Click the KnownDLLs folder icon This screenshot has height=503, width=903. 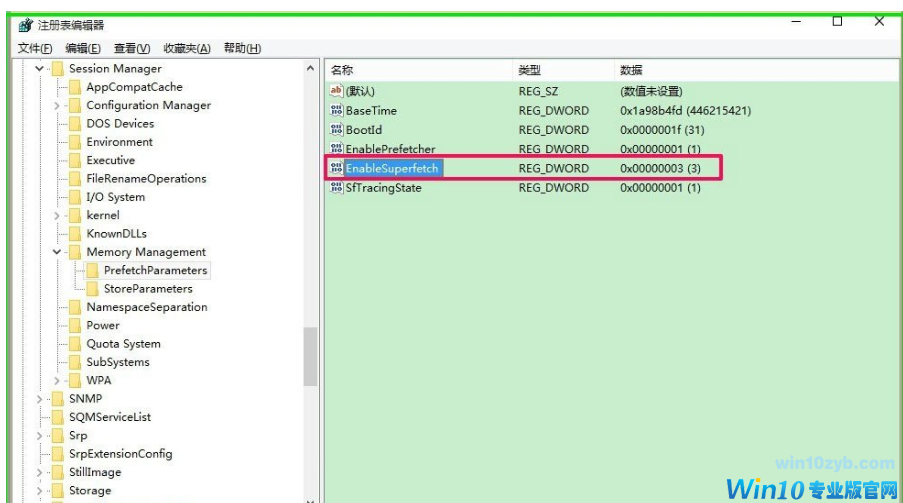click(75, 234)
